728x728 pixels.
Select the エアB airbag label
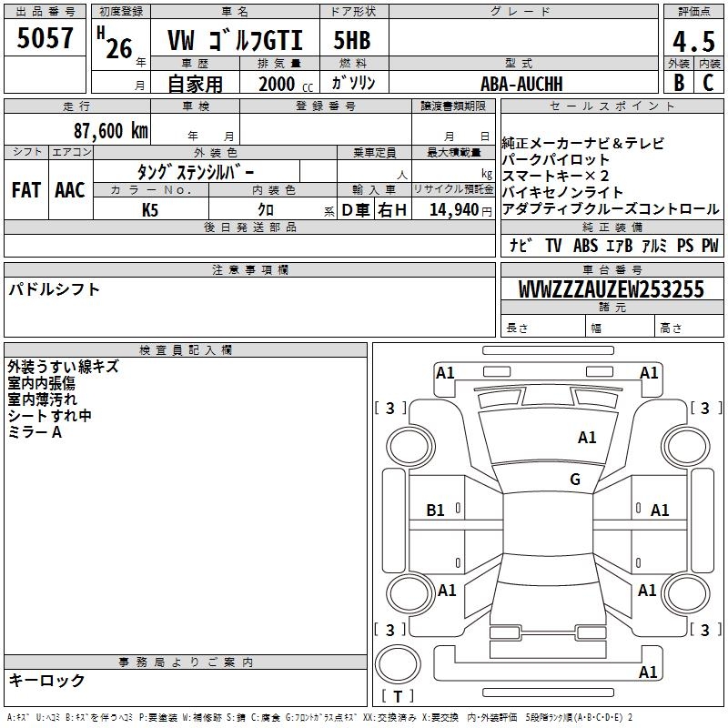pos(619,246)
